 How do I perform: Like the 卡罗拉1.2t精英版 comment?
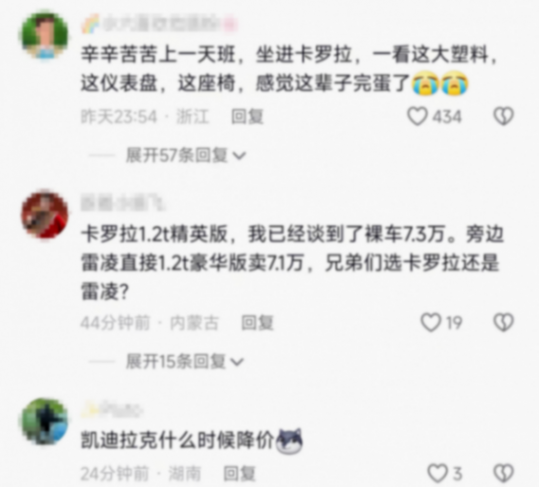(x=431, y=322)
